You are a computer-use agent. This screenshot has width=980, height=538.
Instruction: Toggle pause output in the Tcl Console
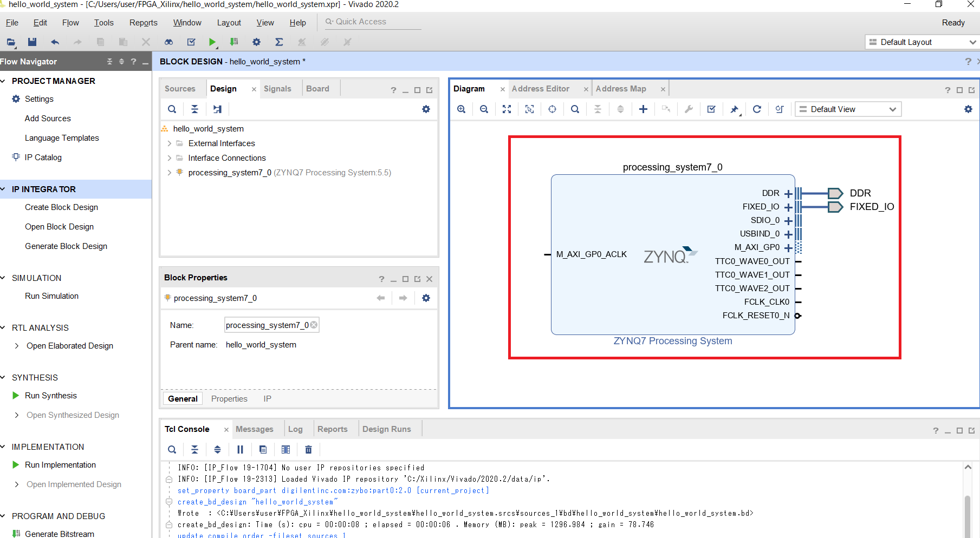pos(240,450)
